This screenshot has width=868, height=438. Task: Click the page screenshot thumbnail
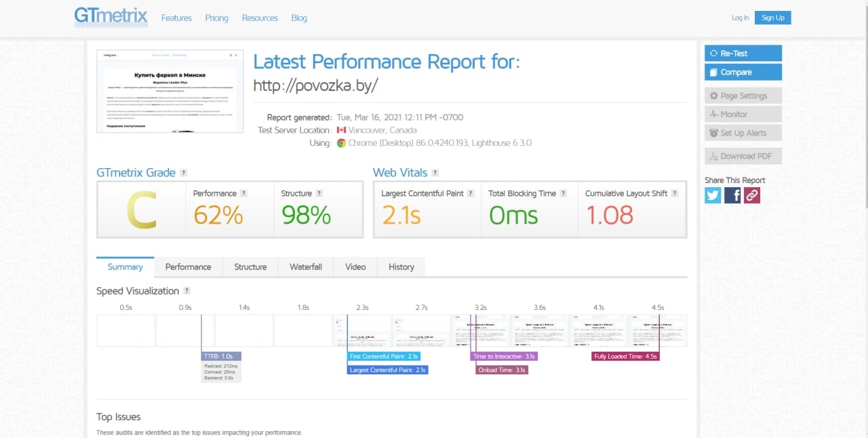(x=170, y=91)
